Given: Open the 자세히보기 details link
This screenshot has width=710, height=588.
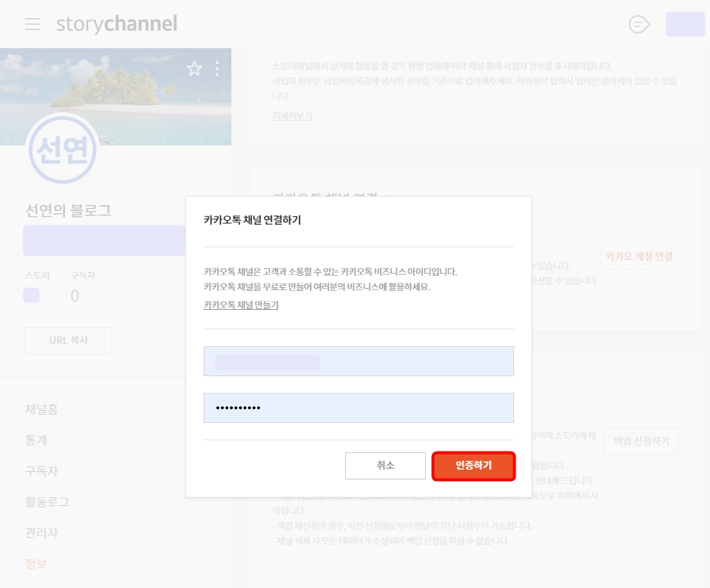Looking at the screenshot, I should pyautogui.click(x=292, y=115).
